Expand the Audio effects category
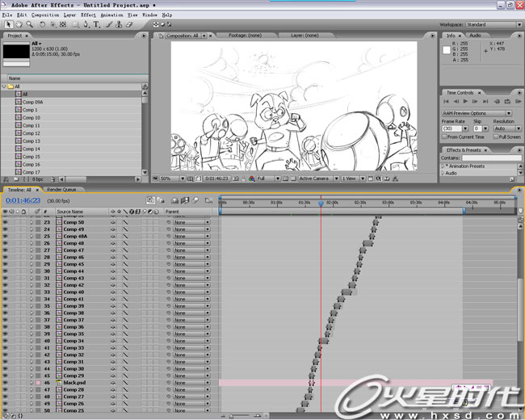The image size is (525, 420). click(x=443, y=173)
